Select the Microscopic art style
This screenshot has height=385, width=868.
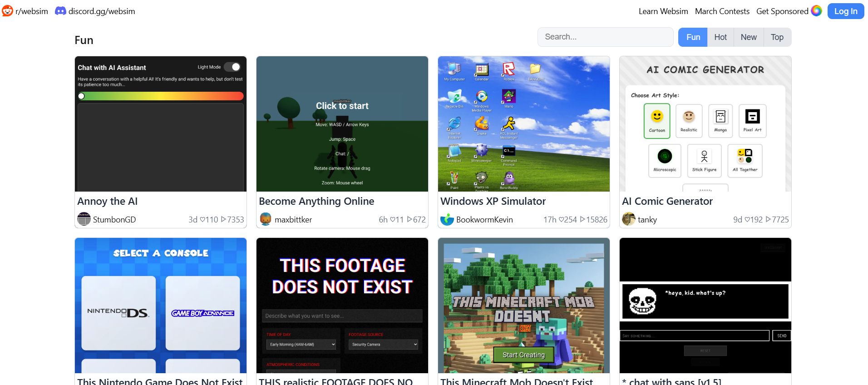pyautogui.click(x=665, y=161)
